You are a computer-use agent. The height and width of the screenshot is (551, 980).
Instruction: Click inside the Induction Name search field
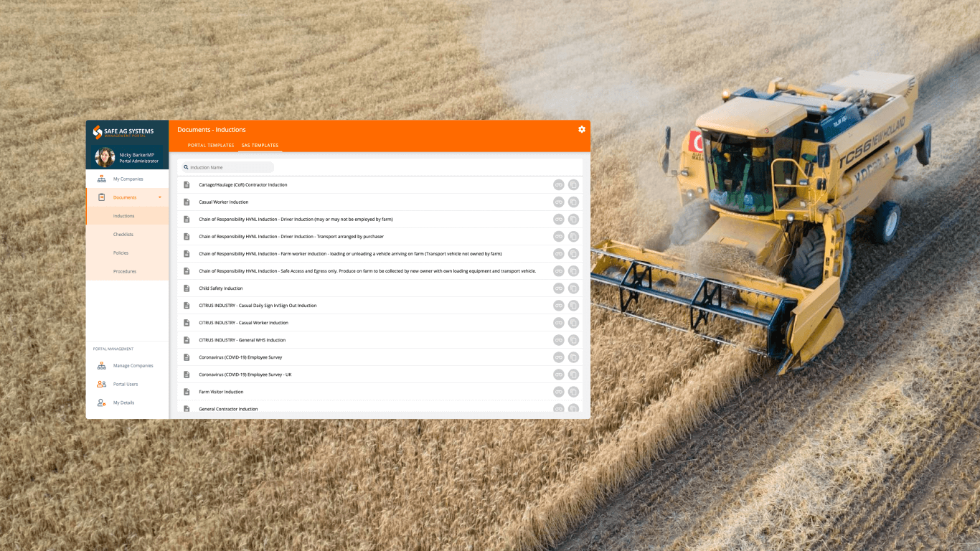230,166
